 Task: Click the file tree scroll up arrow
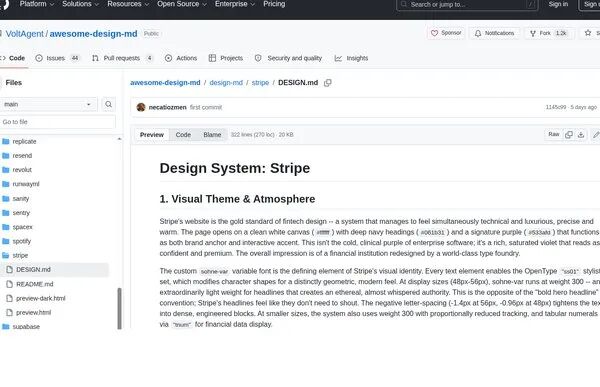pos(119,139)
